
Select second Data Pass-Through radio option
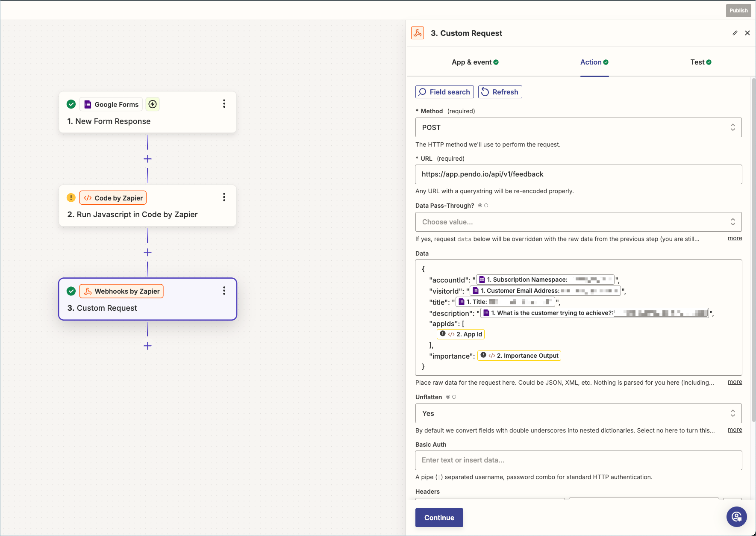486,206
